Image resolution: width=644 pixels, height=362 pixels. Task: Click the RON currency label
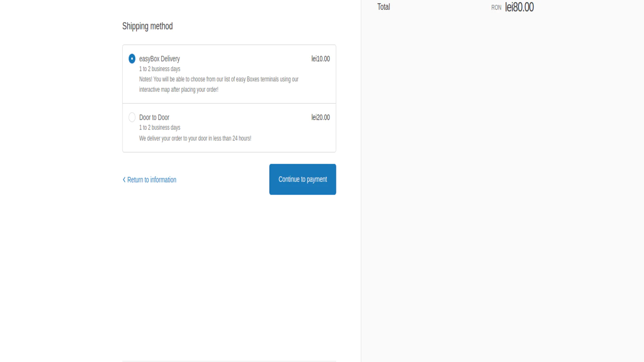click(496, 8)
